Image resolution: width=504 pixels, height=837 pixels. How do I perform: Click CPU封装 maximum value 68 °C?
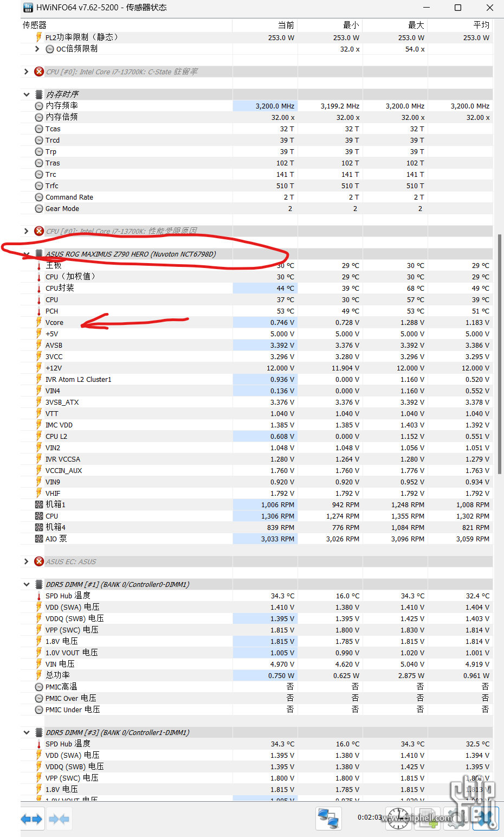coord(416,288)
